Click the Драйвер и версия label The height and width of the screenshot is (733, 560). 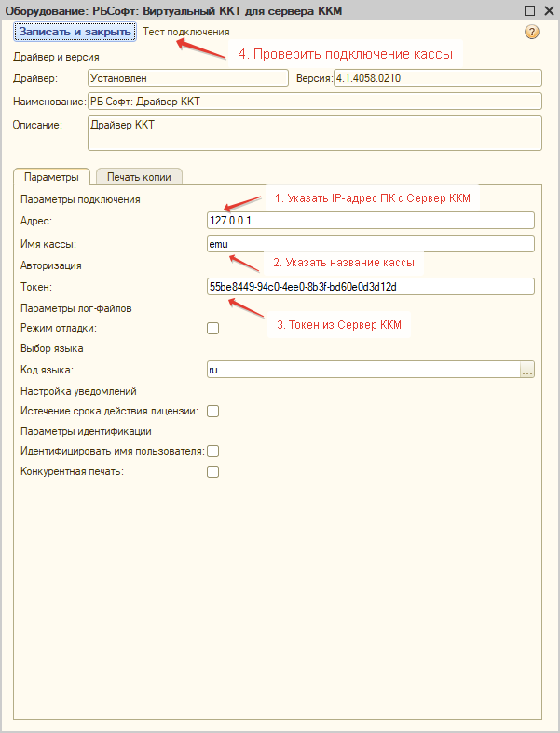coord(56,57)
